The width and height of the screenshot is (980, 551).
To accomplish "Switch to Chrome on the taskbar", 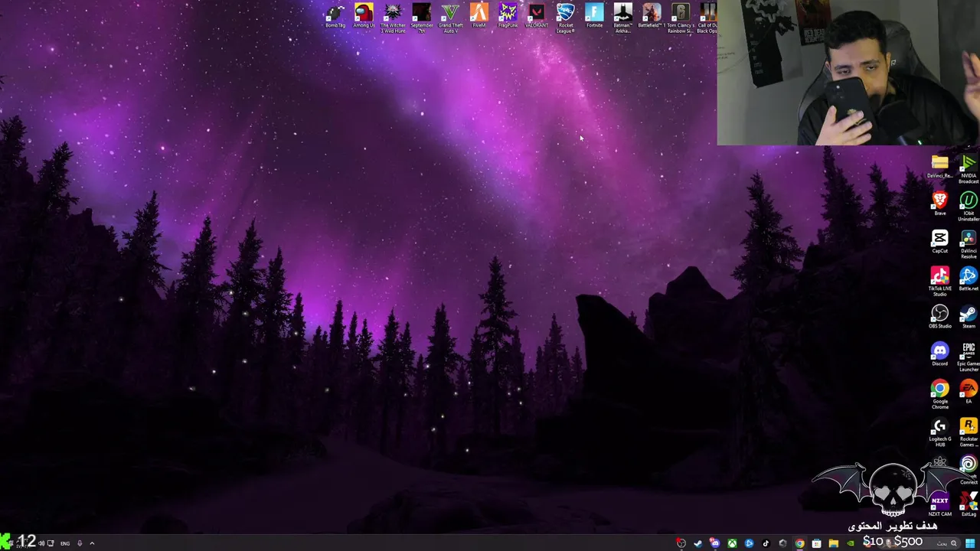I will (800, 543).
